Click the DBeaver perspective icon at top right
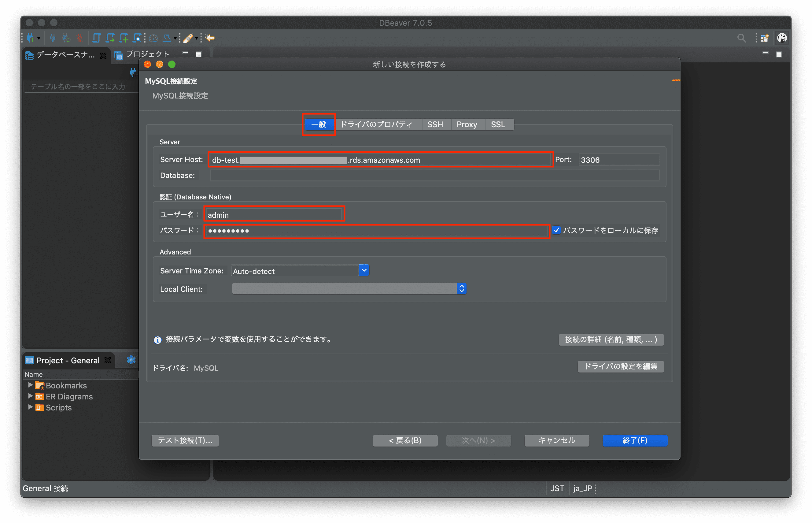Image resolution: width=812 pixels, height=523 pixels. point(782,38)
